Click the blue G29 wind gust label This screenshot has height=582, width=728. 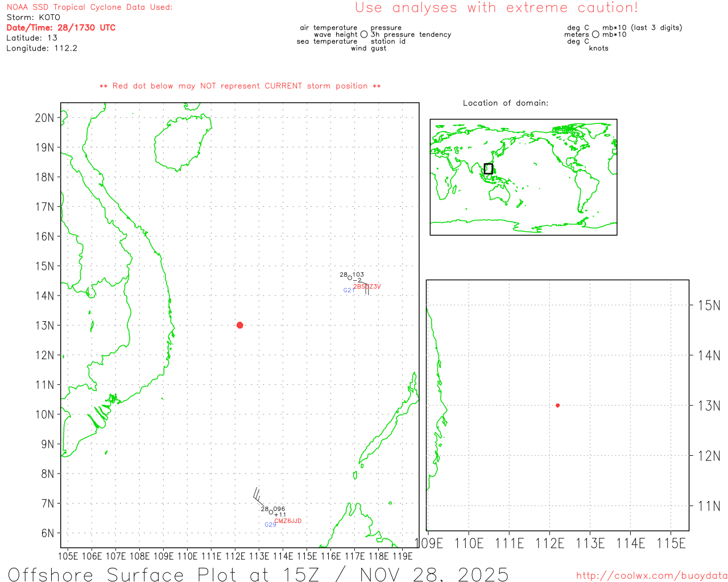[270, 525]
